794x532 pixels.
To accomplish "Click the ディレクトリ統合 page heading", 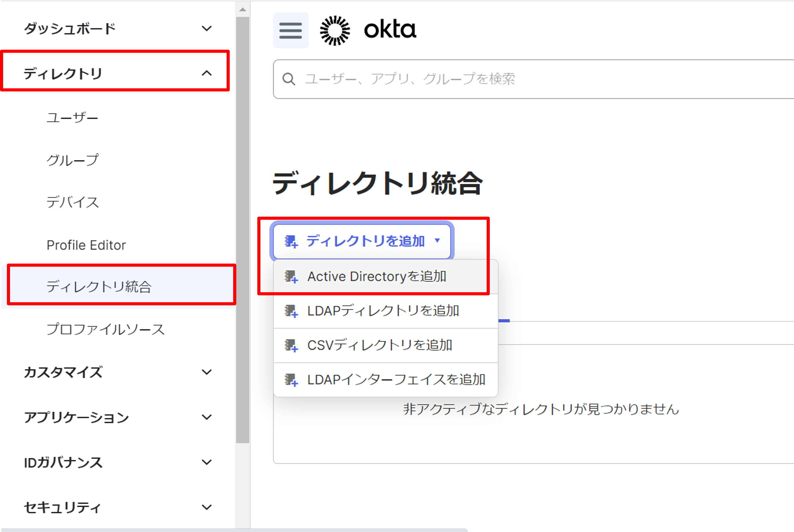I will coord(378,183).
